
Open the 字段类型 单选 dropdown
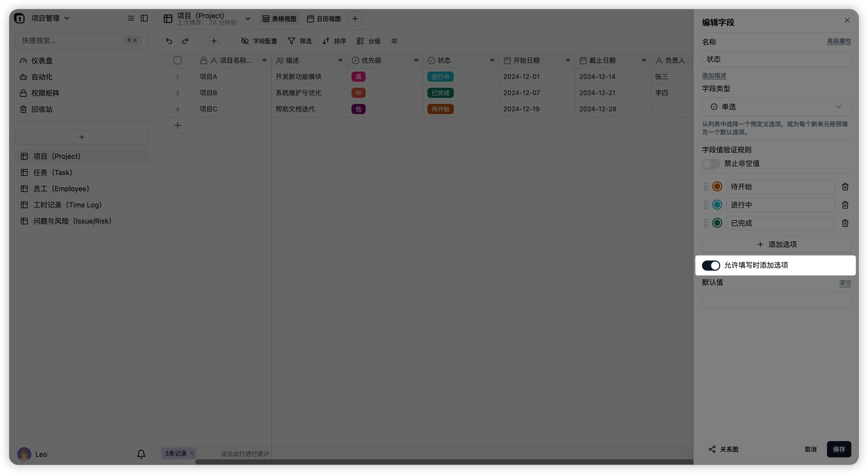776,107
